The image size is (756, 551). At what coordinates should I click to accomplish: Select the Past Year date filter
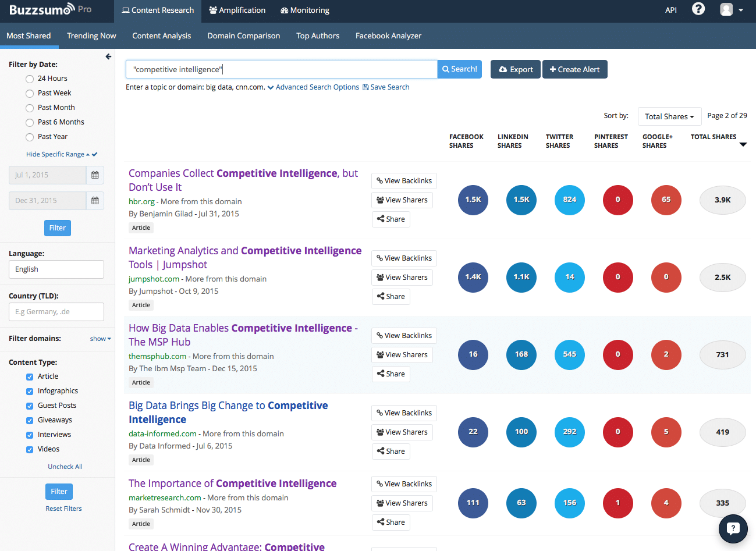(x=30, y=137)
